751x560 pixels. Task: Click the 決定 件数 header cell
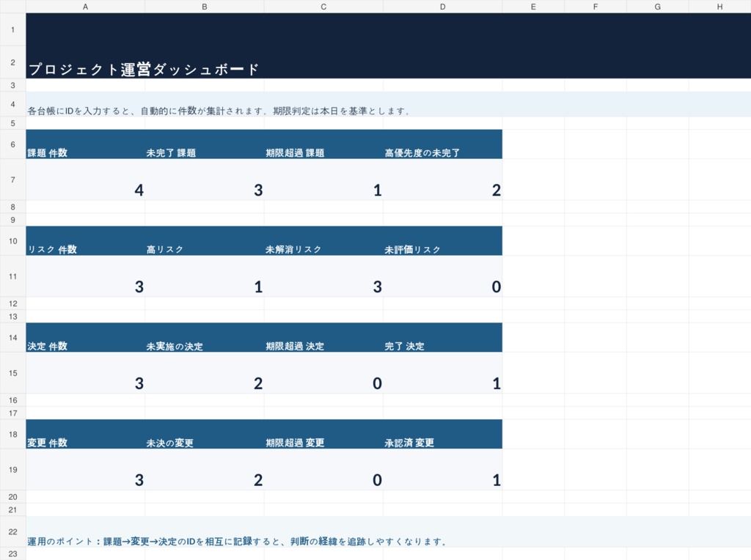point(85,337)
